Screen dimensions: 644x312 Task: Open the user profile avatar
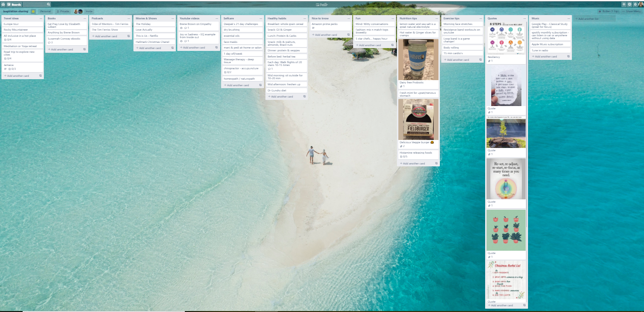[x=641, y=4]
